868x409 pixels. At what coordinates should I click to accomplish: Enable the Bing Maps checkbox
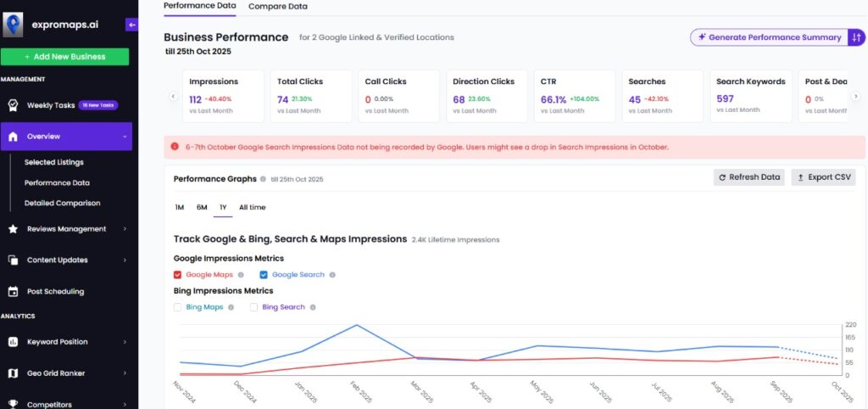click(x=178, y=307)
